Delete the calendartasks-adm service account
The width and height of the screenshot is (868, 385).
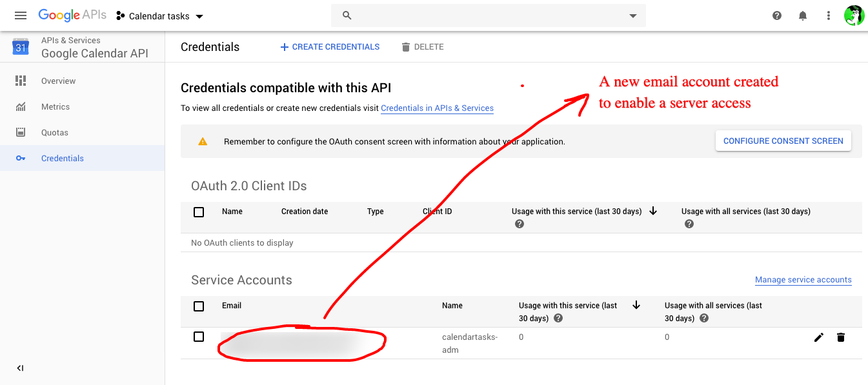point(841,337)
